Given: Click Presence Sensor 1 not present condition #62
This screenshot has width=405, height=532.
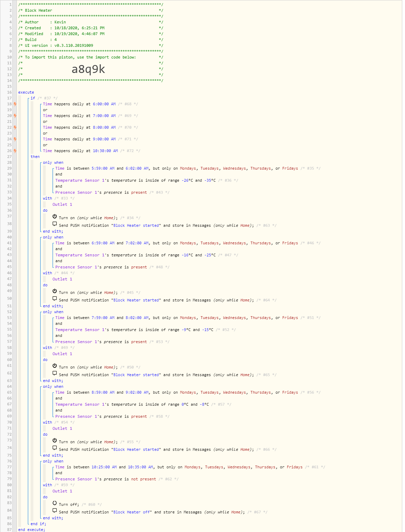Looking at the screenshot, I should tap(117, 479).
